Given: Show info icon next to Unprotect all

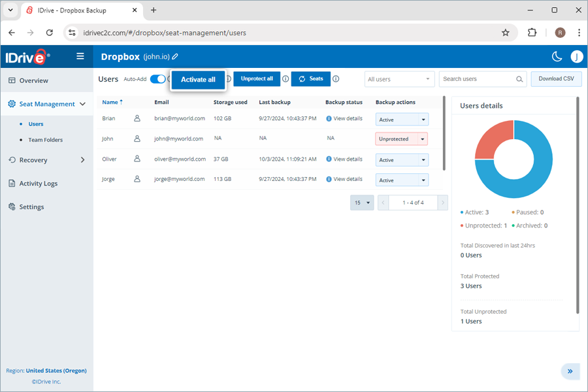Looking at the screenshot, I should (286, 79).
